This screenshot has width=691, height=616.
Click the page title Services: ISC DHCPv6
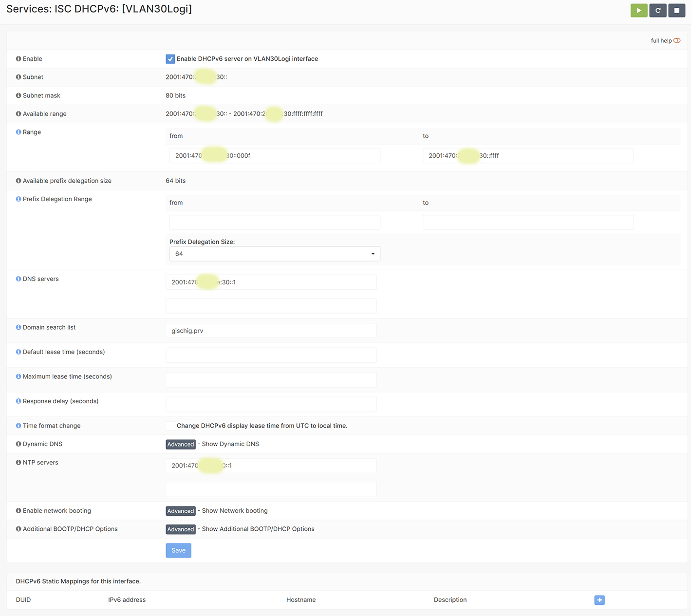click(99, 9)
